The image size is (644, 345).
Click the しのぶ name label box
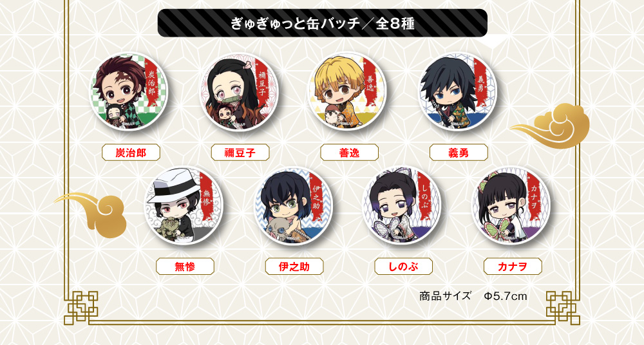point(404,266)
